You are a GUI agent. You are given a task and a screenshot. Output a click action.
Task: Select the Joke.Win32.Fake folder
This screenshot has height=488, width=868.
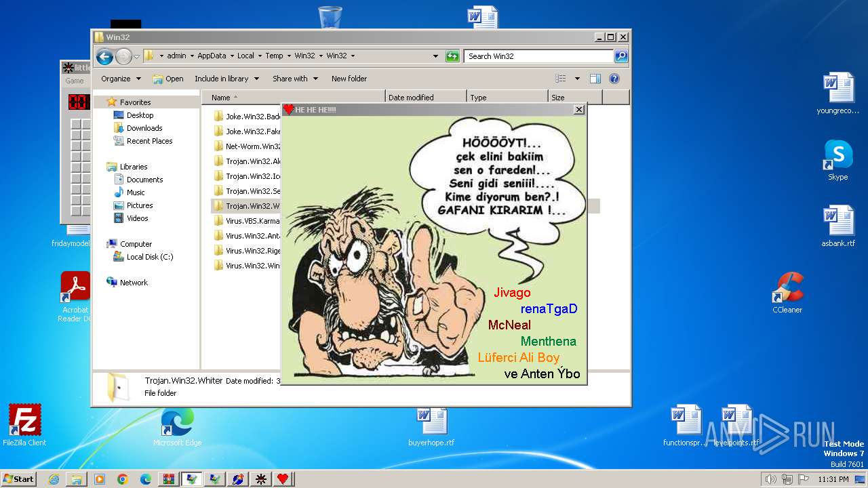click(247, 131)
